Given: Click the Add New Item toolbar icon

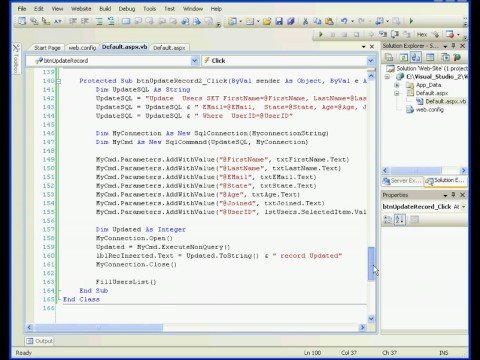Looking at the screenshot, I should tap(249, 22).
